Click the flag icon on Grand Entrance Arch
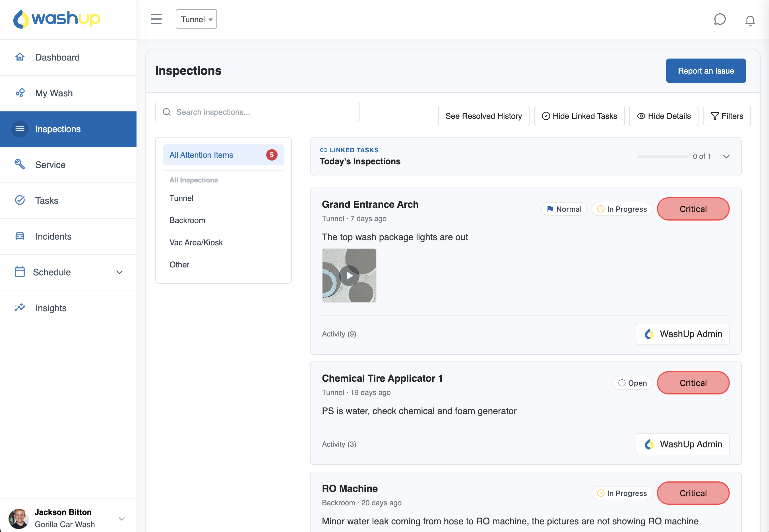The width and height of the screenshot is (769, 532). [x=550, y=209]
